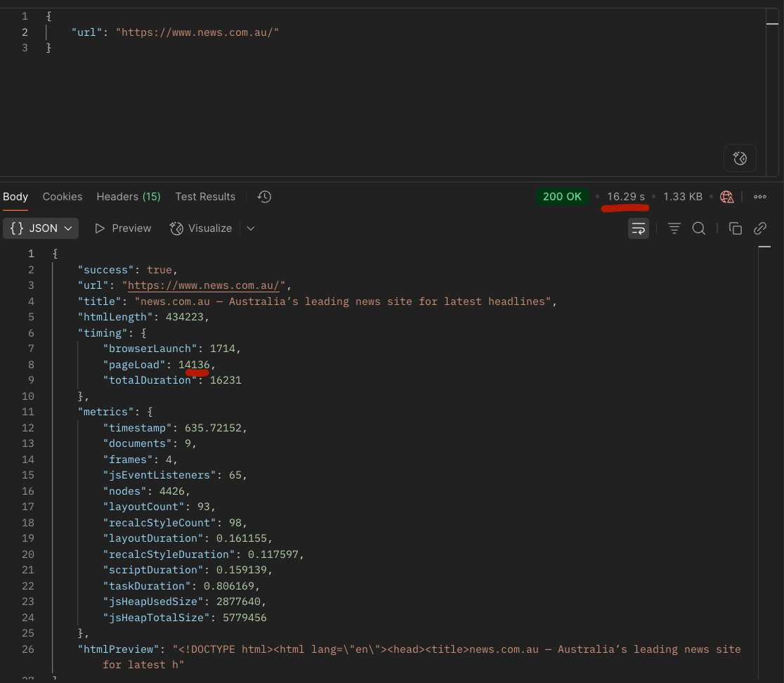Expand the chevron next to Visualize
The image size is (784, 683).
[x=251, y=228]
